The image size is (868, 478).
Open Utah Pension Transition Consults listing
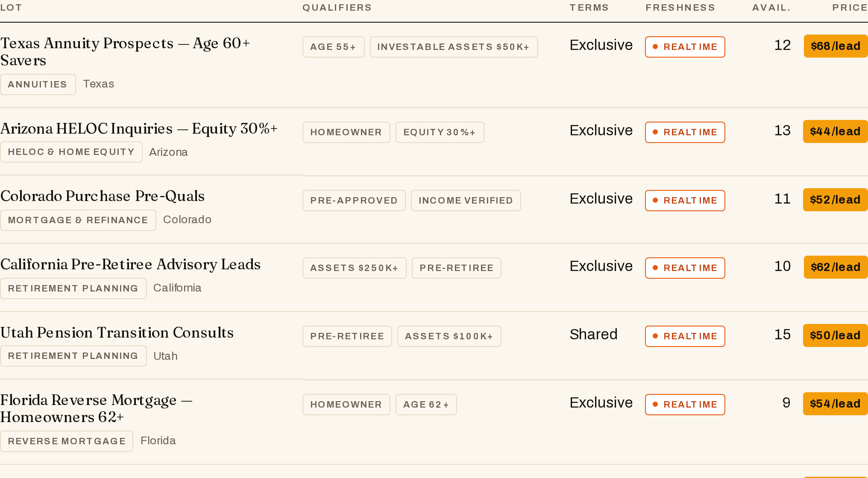[x=117, y=332]
